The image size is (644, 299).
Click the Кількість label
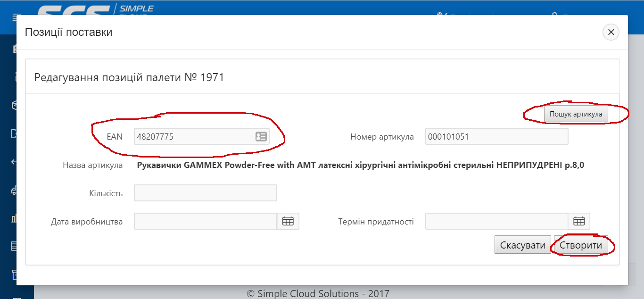coord(106,193)
